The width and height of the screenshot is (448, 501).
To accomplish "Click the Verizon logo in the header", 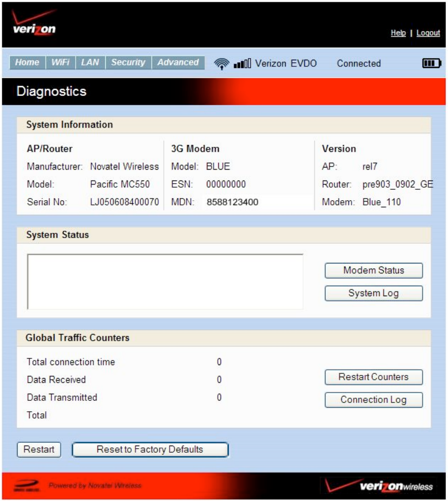I will coord(34,22).
